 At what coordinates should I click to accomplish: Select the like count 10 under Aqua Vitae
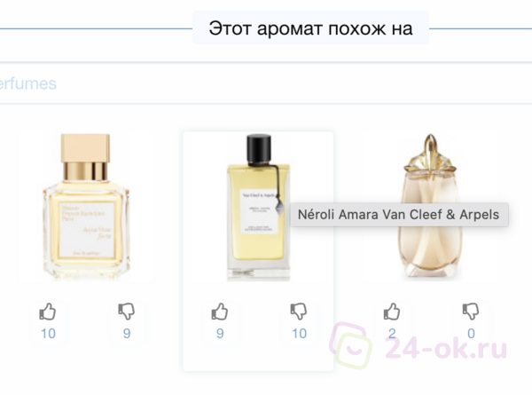[48, 334]
